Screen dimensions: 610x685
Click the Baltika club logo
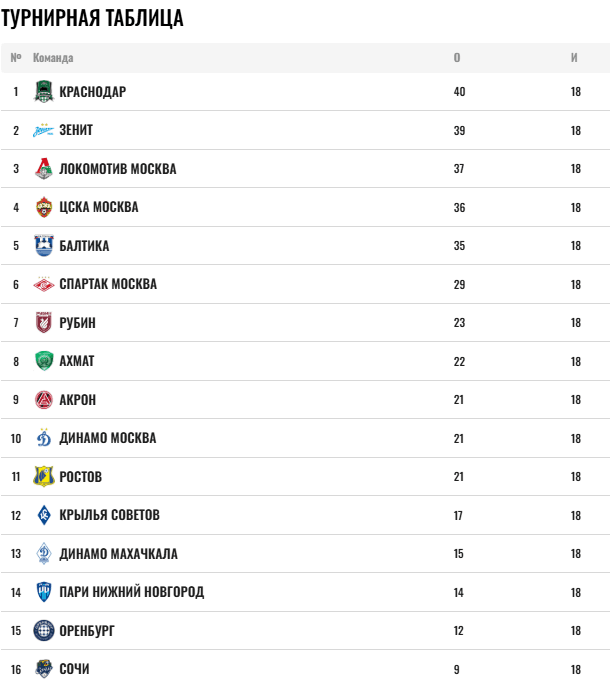coord(43,246)
